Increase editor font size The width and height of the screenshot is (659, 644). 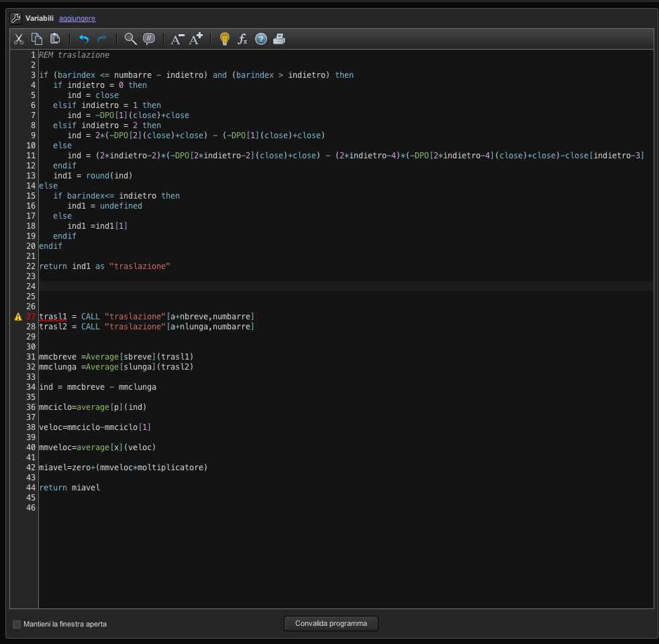(x=195, y=39)
